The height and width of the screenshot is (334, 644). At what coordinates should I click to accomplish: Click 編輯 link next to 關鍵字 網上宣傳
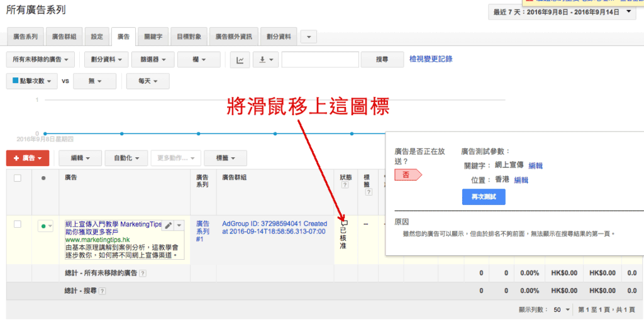click(x=535, y=165)
